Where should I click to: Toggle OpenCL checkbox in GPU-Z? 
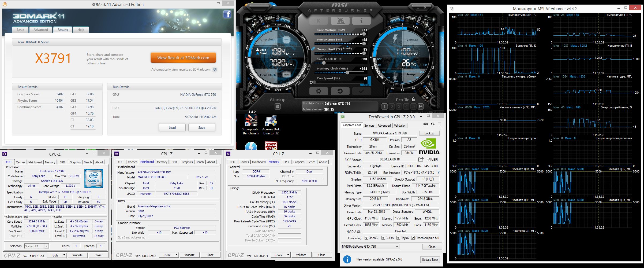(367, 238)
